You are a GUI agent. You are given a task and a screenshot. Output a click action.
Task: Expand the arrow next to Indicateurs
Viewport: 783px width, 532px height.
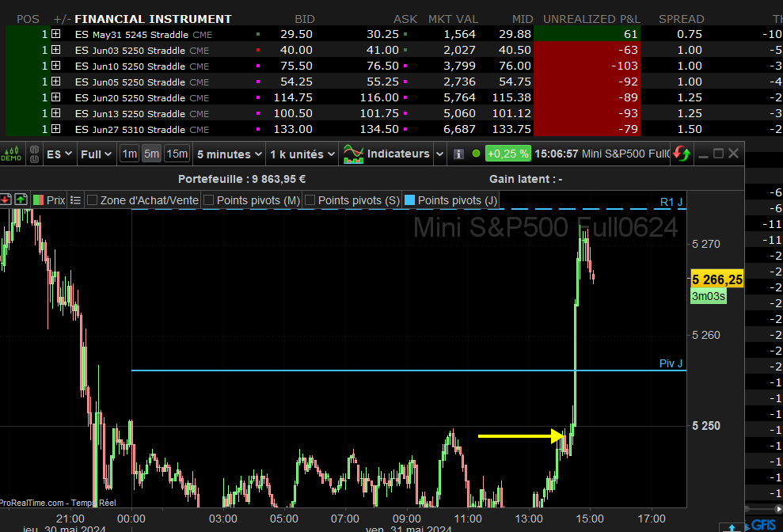click(439, 154)
